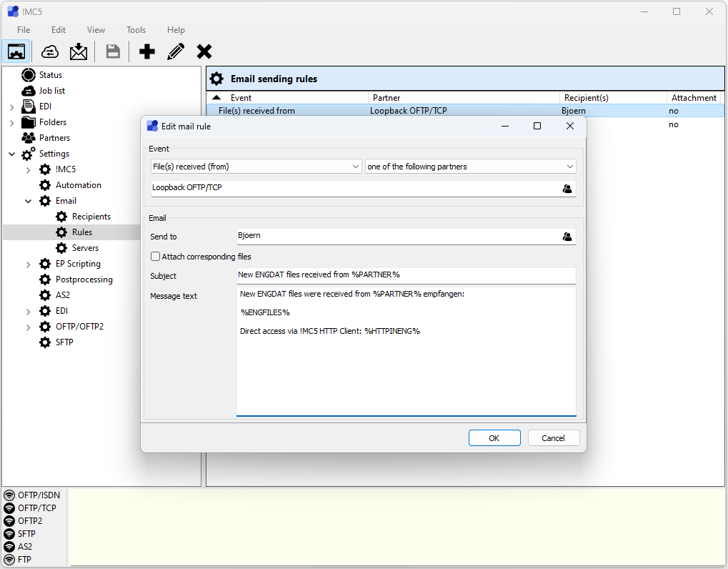Select the EP Scripting node
Image resolution: width=728 pixels, height=569 pixels.
(78, 264)
